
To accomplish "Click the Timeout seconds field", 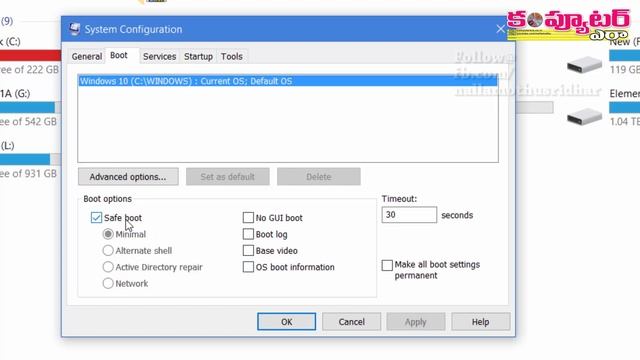I will coord(409,215).
